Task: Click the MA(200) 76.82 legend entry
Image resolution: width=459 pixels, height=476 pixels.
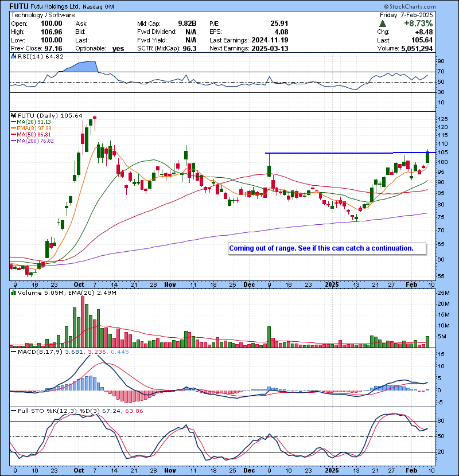Action: [x=32, y=141]
